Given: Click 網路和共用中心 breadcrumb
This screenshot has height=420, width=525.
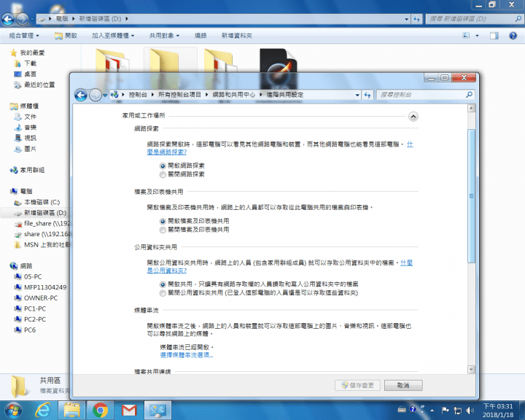Looking at the screenshot, I should pos(234,95).
